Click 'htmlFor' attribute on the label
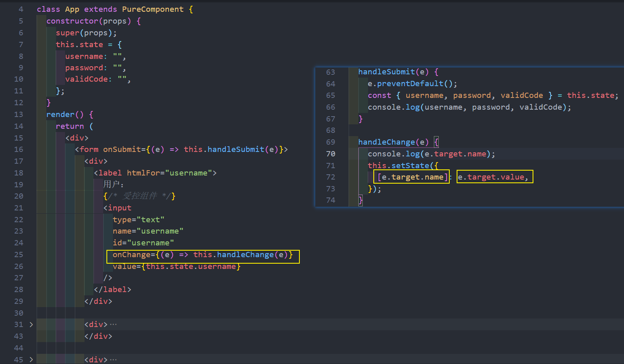Image resolution: width=624 pixels, height=364 pixels. [143, 173]
